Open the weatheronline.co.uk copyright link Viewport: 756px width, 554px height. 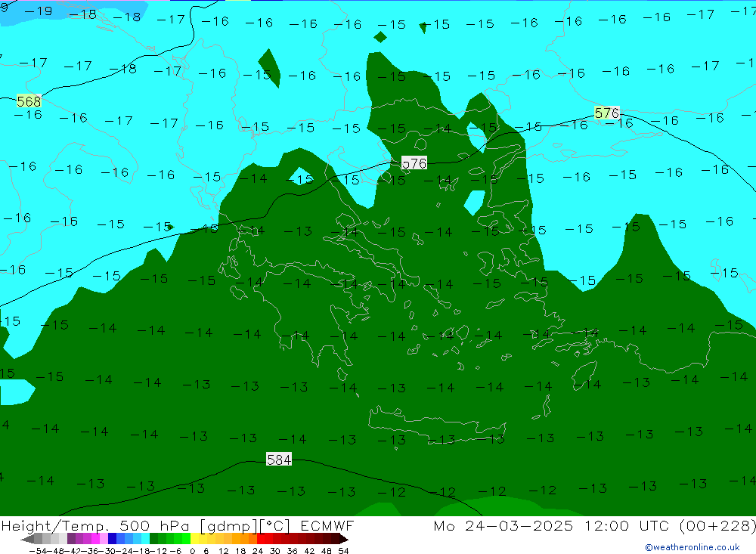[x=692, y=546]
